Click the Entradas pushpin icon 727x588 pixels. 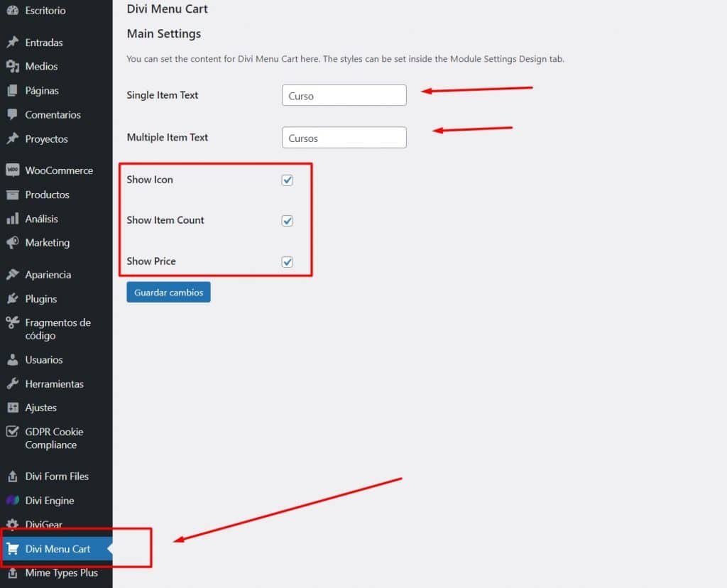(x=13, y=42)
